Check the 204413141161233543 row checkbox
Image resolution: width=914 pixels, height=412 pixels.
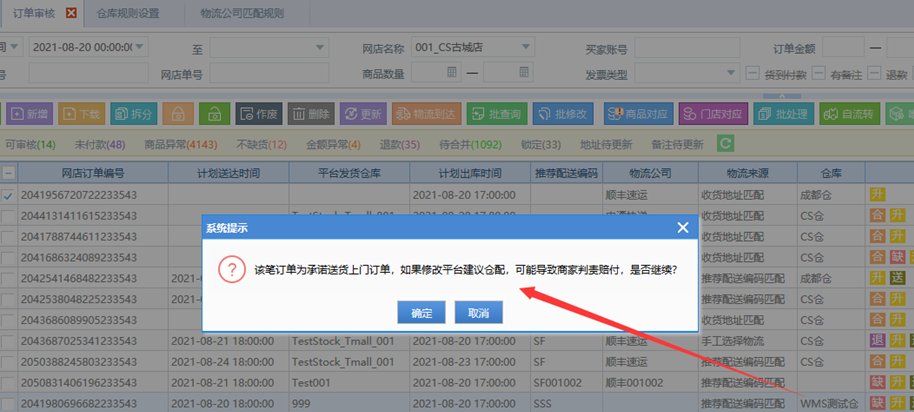pos(8,217)
